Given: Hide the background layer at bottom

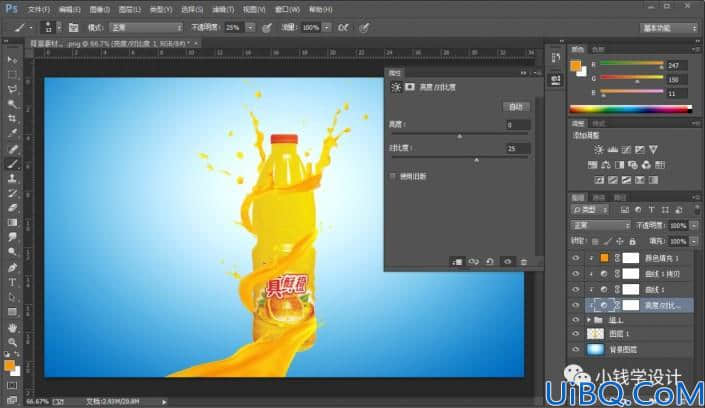Looking at the screenshot, I should (576, 349).
